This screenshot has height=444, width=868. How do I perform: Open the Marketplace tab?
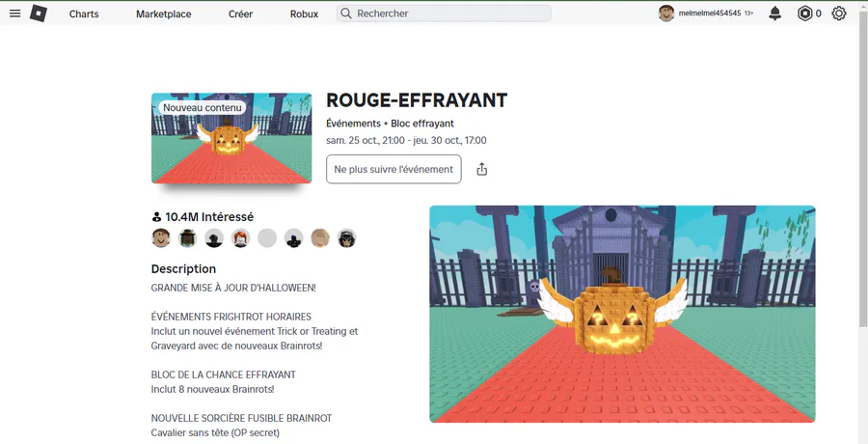pos(164,14)
